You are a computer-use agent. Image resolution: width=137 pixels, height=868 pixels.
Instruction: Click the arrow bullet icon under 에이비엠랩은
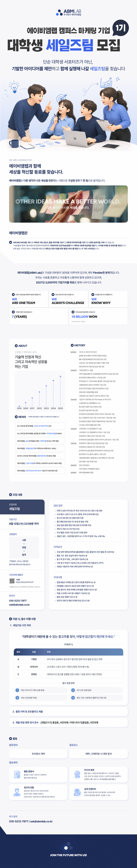11,242
